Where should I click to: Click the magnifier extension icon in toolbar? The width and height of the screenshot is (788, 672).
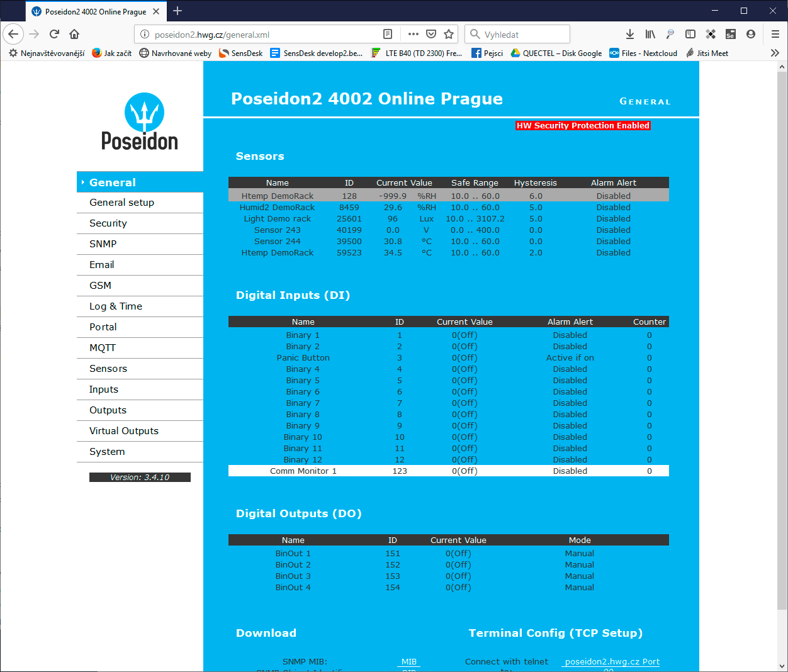[x=670, y=34]
